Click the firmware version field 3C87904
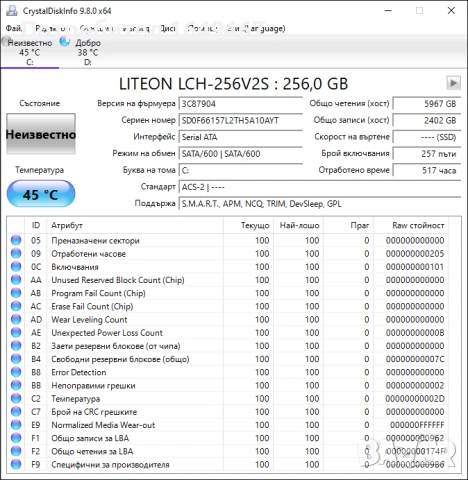This screenshot has height=480, width=468. tap(241, 104)
